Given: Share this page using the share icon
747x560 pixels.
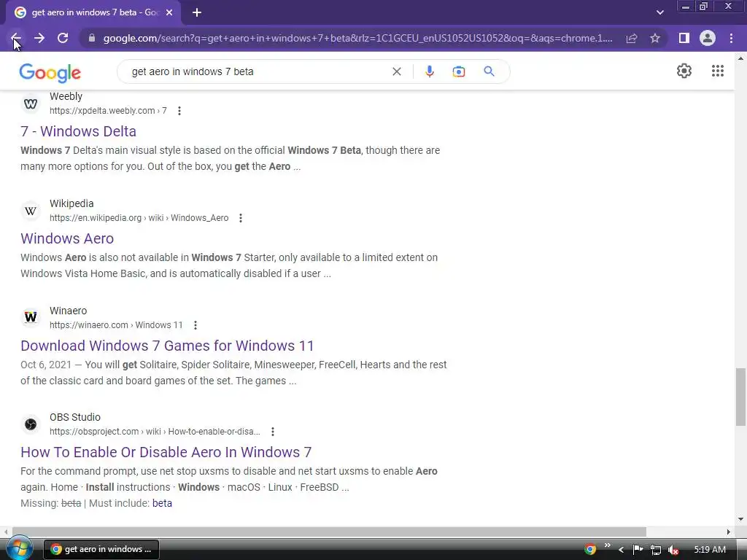Looking at the screenshot, I should 632,38.
